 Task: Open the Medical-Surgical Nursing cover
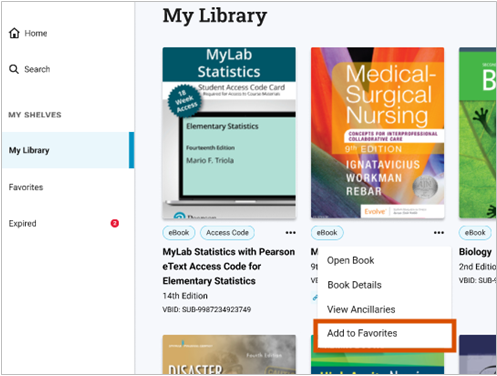377,133
